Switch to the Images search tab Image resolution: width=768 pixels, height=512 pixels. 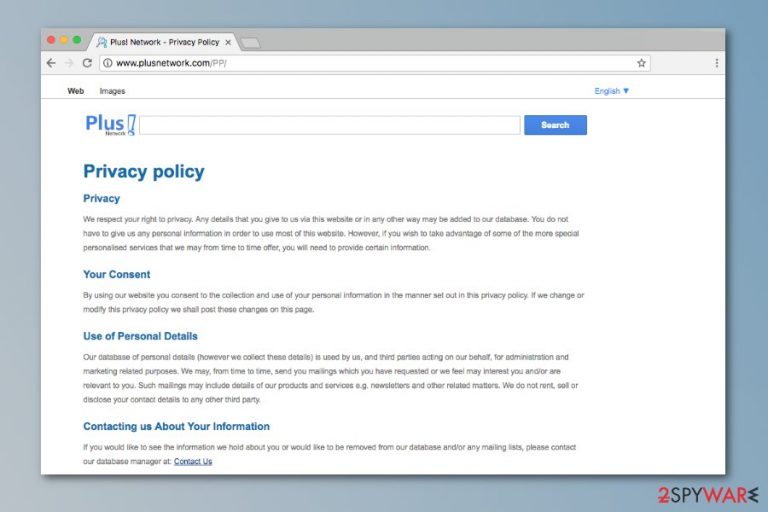[x=112, y=91]
